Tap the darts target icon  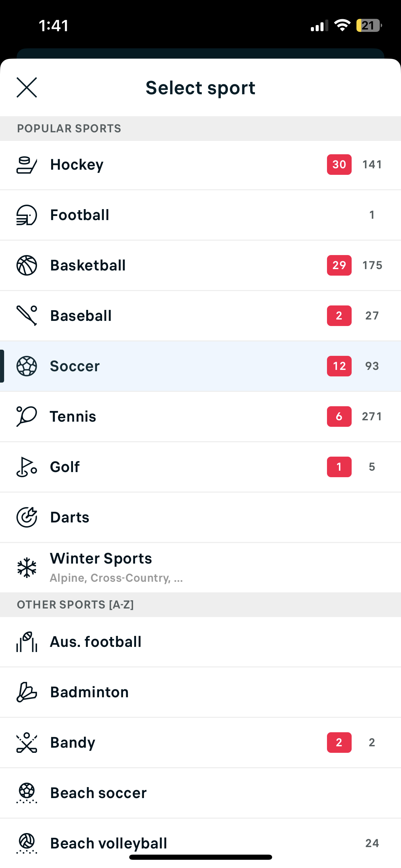[x=26, y=517]
